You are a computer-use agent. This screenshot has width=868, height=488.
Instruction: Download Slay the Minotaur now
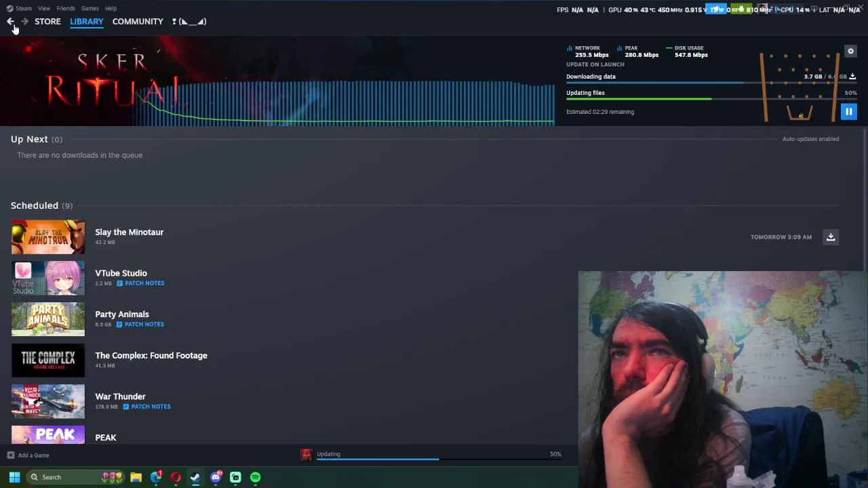click(831, 237)
